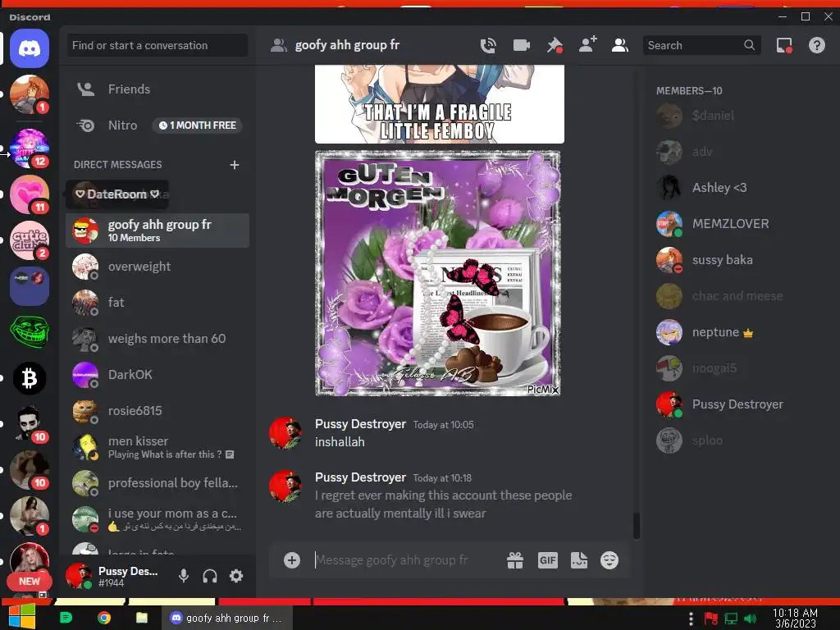
Task: Open cutie club server icon
Action: (30, 240)
